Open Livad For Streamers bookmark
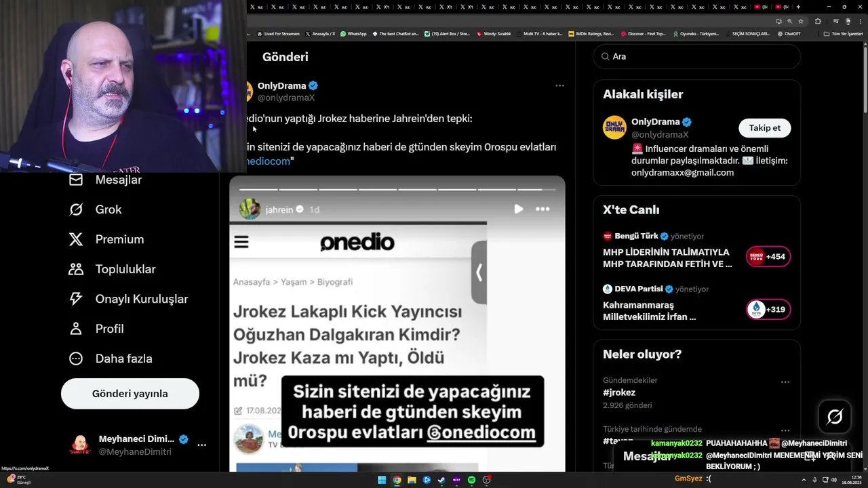Screen dimensions: 868x488 point(278,33)
